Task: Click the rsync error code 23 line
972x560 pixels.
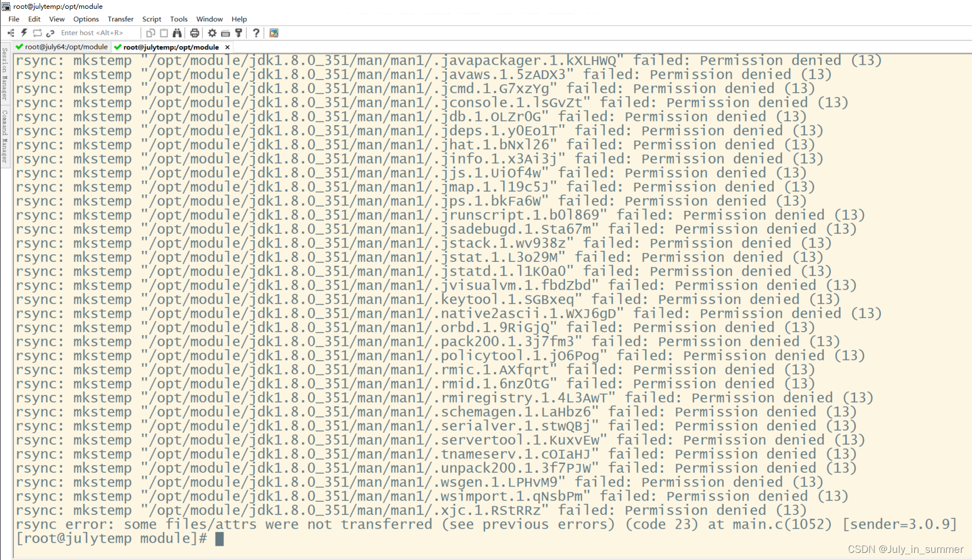Action: tap(486, 524)
